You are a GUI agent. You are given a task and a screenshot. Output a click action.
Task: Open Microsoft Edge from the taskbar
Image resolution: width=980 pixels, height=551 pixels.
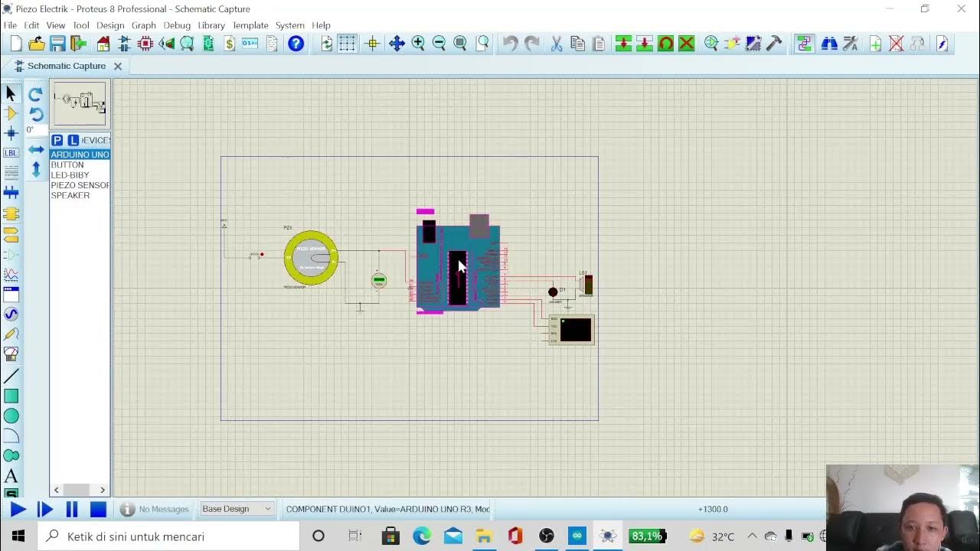pos(422,536)
